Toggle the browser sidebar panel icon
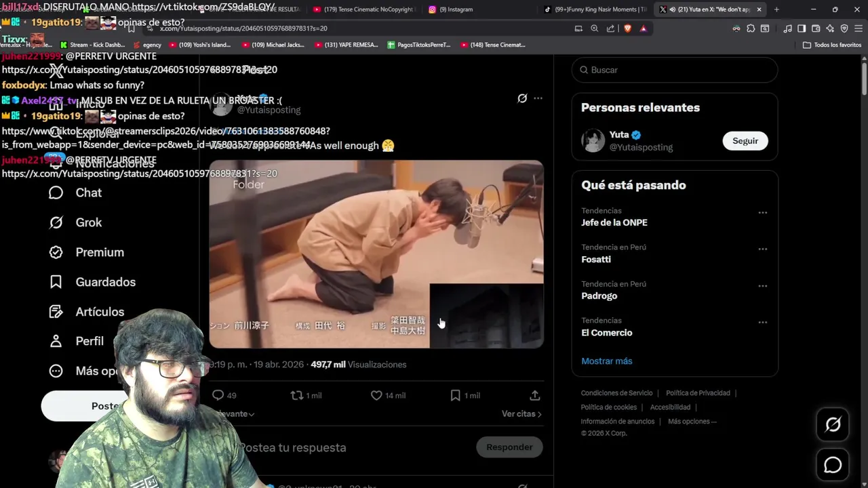The width and height of the screenshot is (868, 488). (x=802, y=28)
